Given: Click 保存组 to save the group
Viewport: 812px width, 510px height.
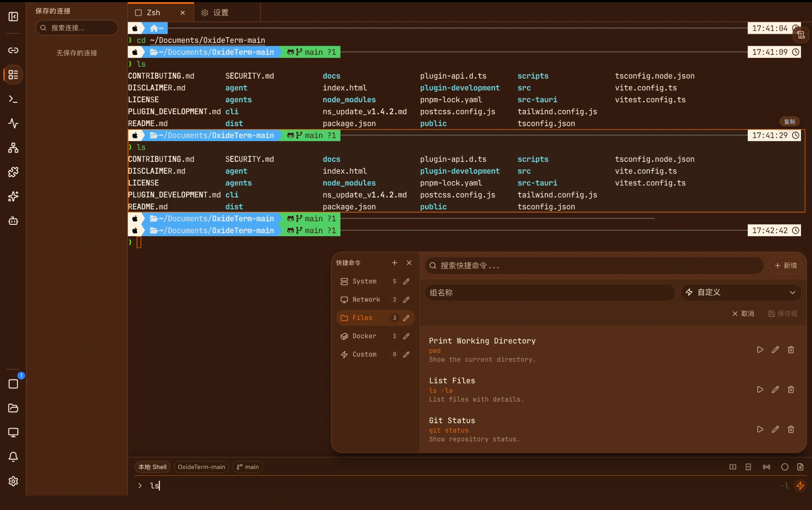Looking at the screenshot, I should (x=782, y=314).
